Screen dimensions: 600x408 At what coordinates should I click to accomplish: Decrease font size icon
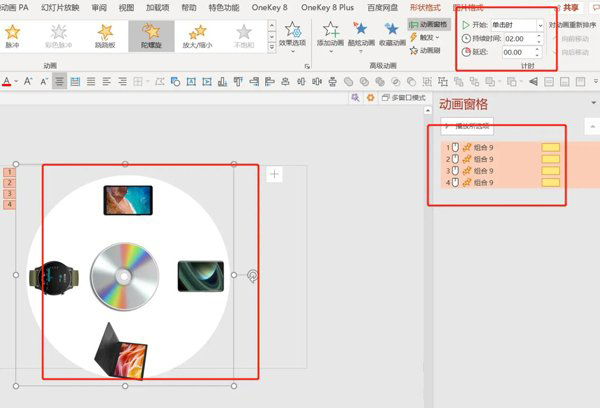tap(44, 82)
